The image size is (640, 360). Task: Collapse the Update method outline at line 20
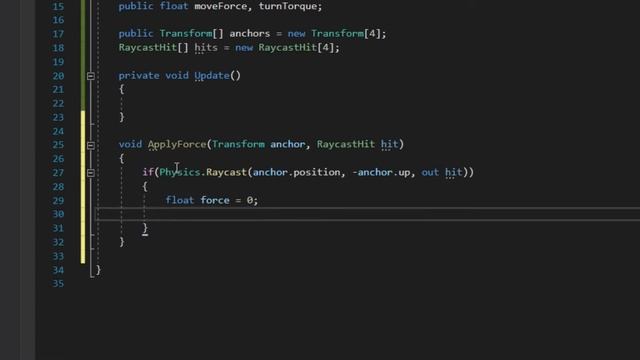pos(91,76)
